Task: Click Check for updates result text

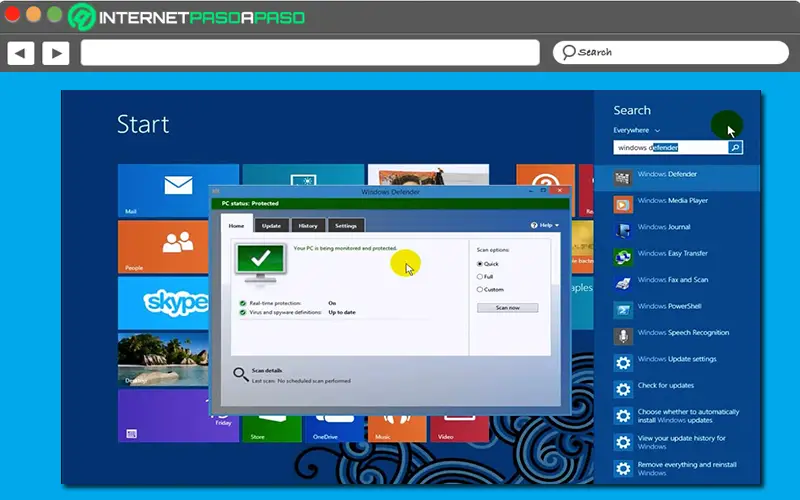Action: pos(666,385)
